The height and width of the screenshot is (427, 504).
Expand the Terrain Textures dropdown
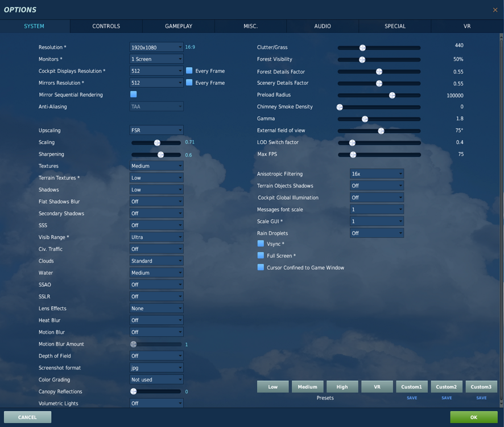click(156, 178)
